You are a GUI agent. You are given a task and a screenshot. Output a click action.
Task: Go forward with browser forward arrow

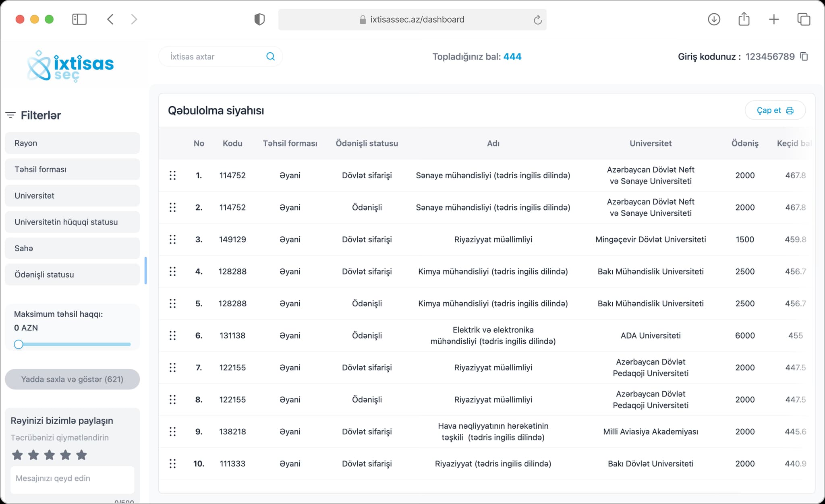(x=134, y=19)
